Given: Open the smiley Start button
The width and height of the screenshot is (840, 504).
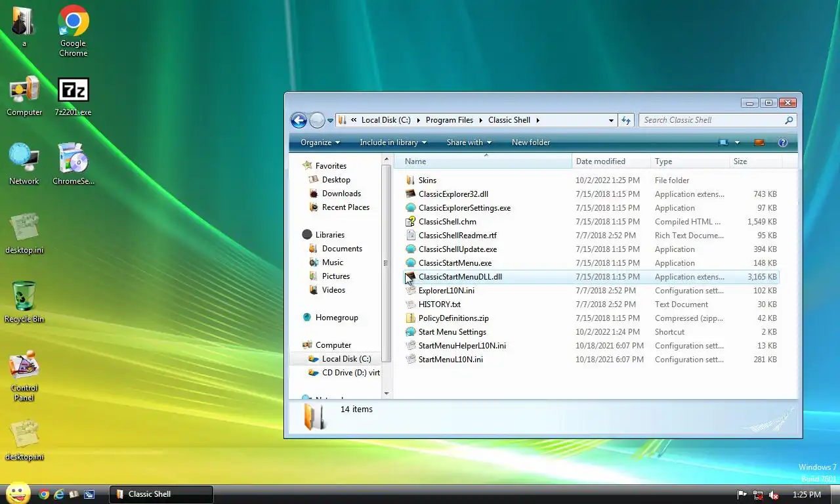Looking at the screenshot, I should pos(18,493).
